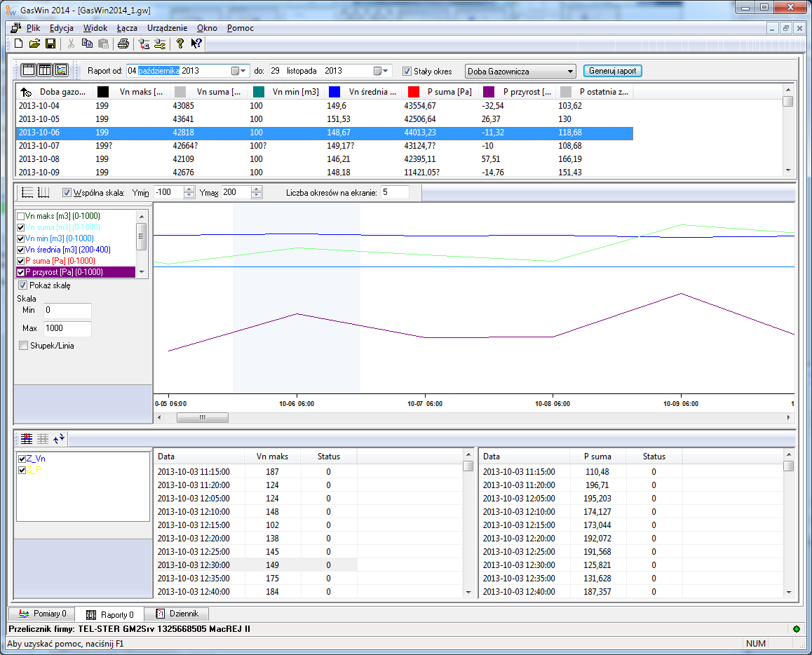
Task: Click the Liczba okresów na ekranie field
Action: tap(395, 193)
